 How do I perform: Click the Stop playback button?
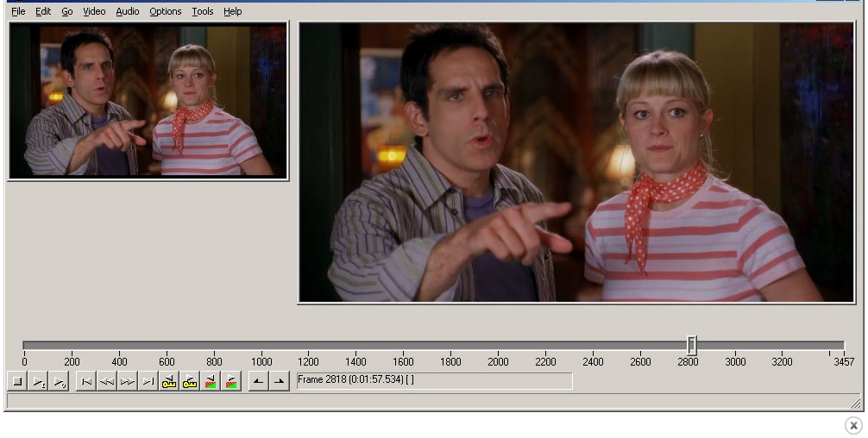tap(17, 381)
